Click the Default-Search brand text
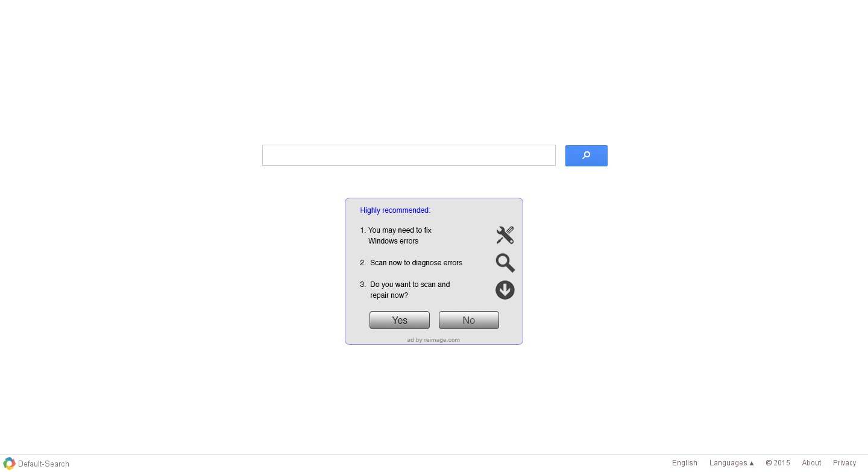The image size is (868, 472). [x=43, y=464]
